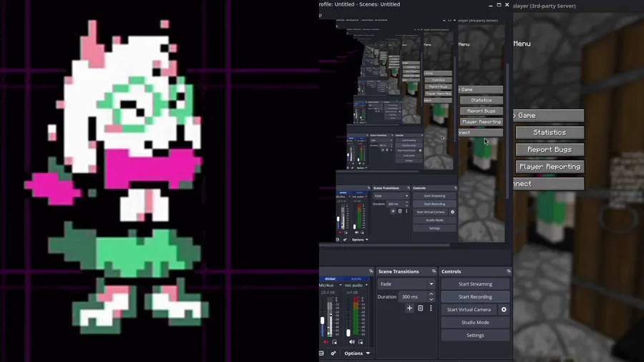This screenshot has height=362, width=644.
Task: Click Player Reporting in Minecraft game window
Action: pyautogui.click(x=550, y=167)
